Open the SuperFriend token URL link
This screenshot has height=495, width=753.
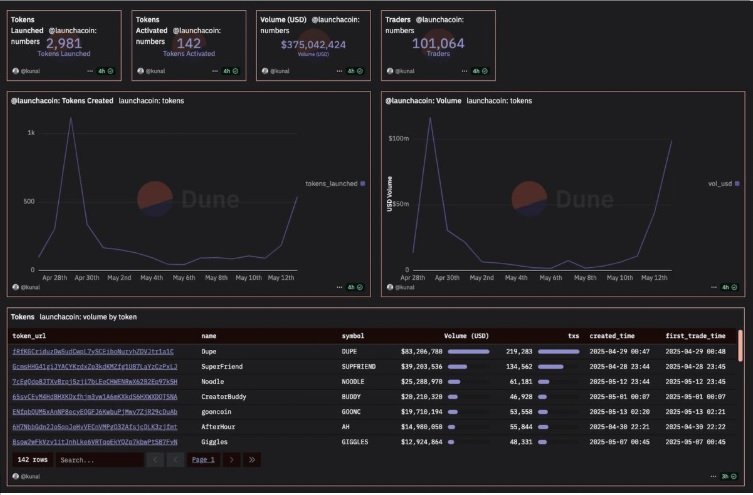(95, 366)
